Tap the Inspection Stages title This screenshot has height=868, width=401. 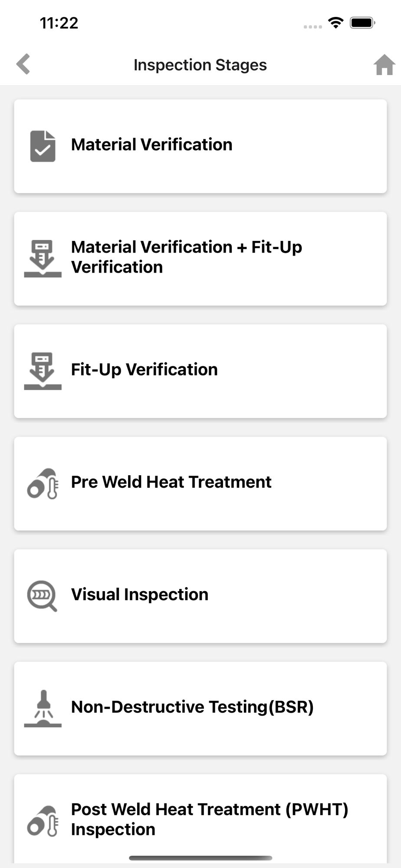click(200, 65)
